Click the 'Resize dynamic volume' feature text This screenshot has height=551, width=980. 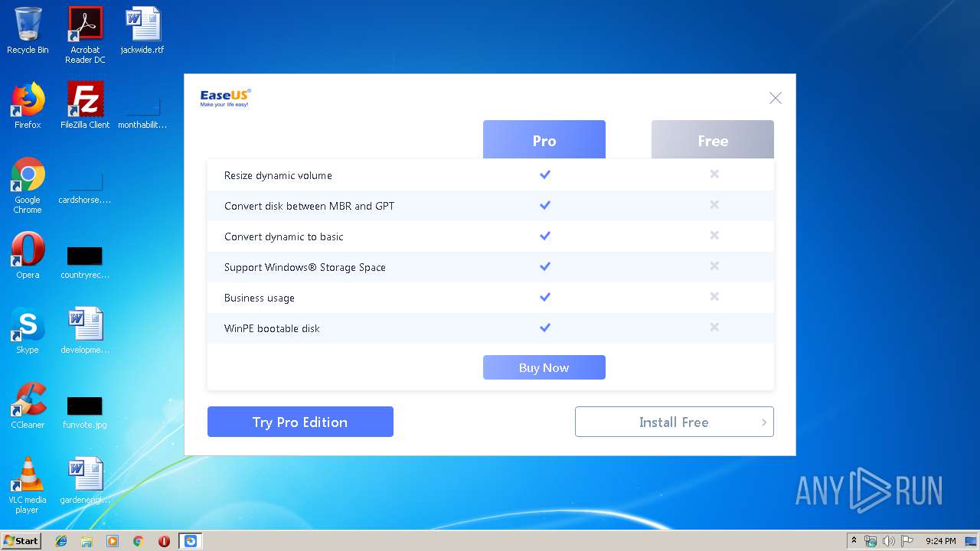tap(278, 175)
